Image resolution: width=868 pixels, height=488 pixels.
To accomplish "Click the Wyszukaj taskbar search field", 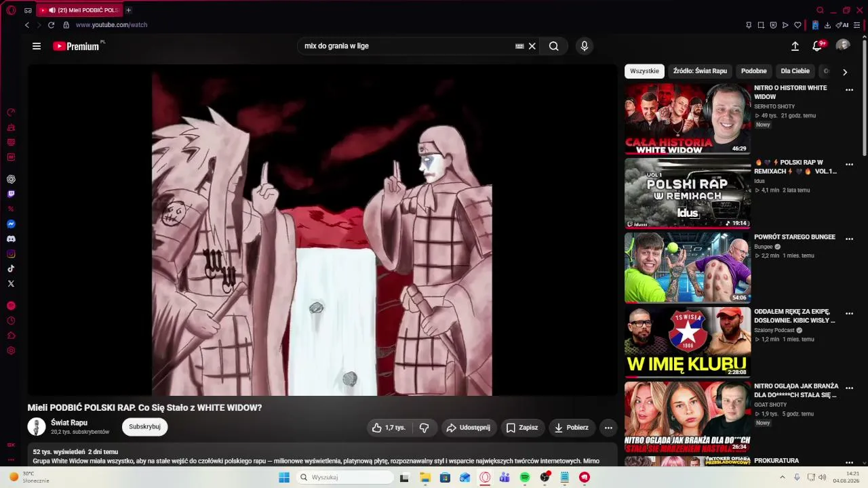I will click(344, 477).
